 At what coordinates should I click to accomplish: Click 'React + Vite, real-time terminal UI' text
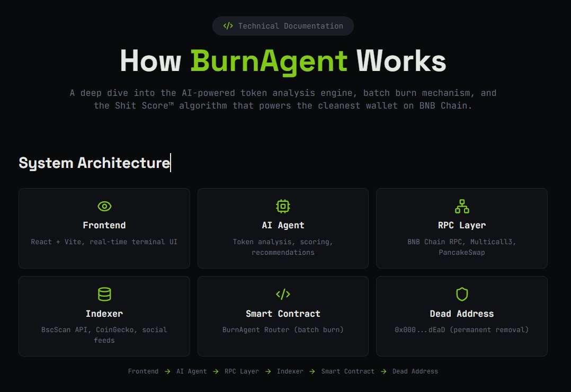pos(104,242)
